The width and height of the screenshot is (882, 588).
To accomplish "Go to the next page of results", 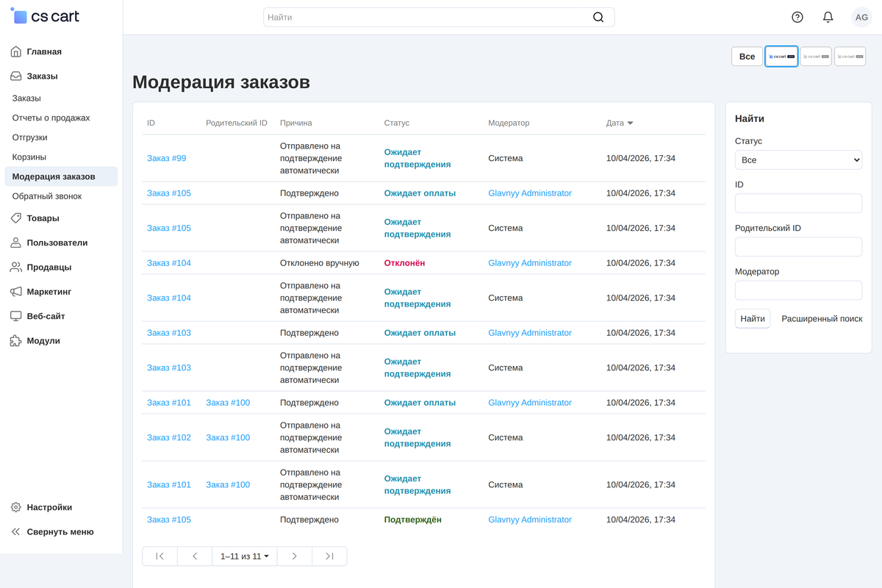I will click(294, 556).
